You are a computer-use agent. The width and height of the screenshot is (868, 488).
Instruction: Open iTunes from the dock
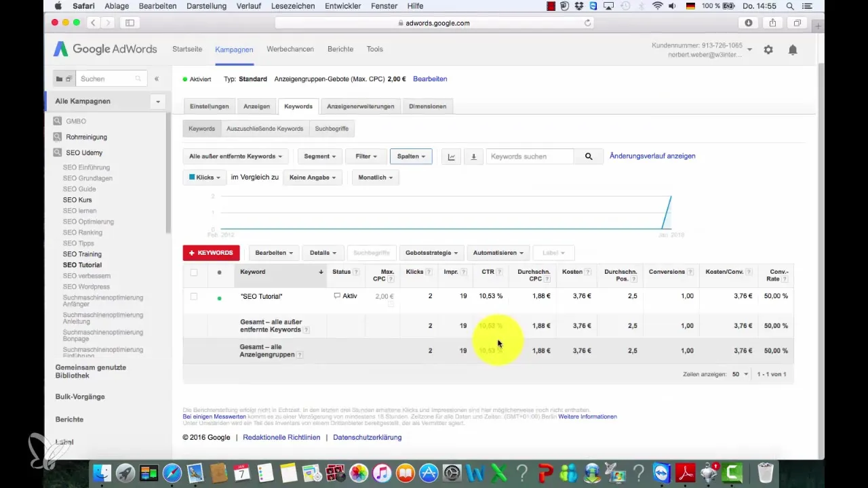click(382, 472)
